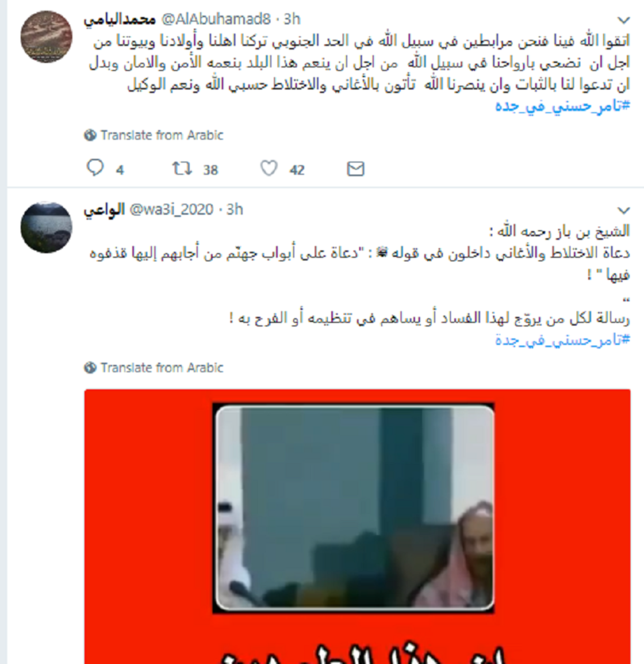
Task: Expand options chevron on @wa3i_2020 tweet
Action: click(x=623, y=210)
